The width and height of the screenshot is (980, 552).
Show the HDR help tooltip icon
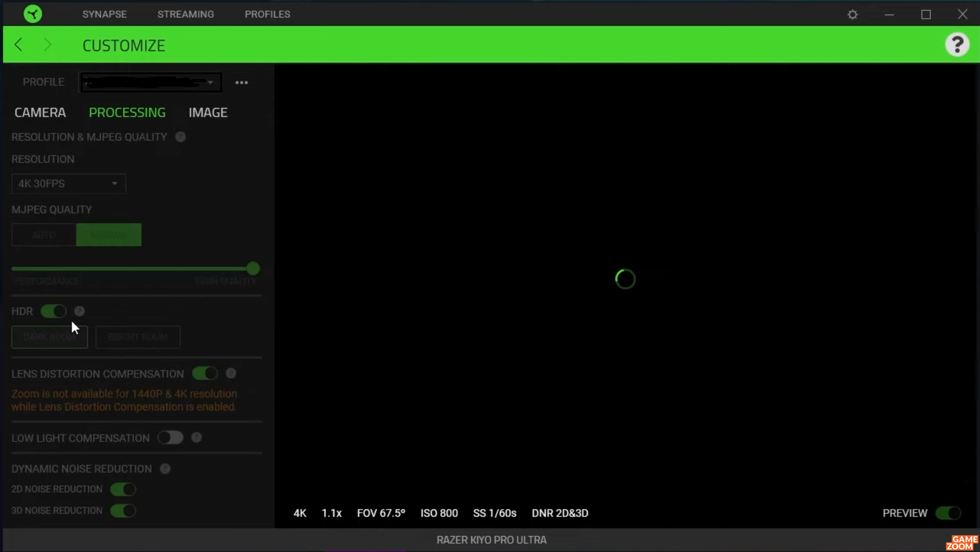coord(80,311)
